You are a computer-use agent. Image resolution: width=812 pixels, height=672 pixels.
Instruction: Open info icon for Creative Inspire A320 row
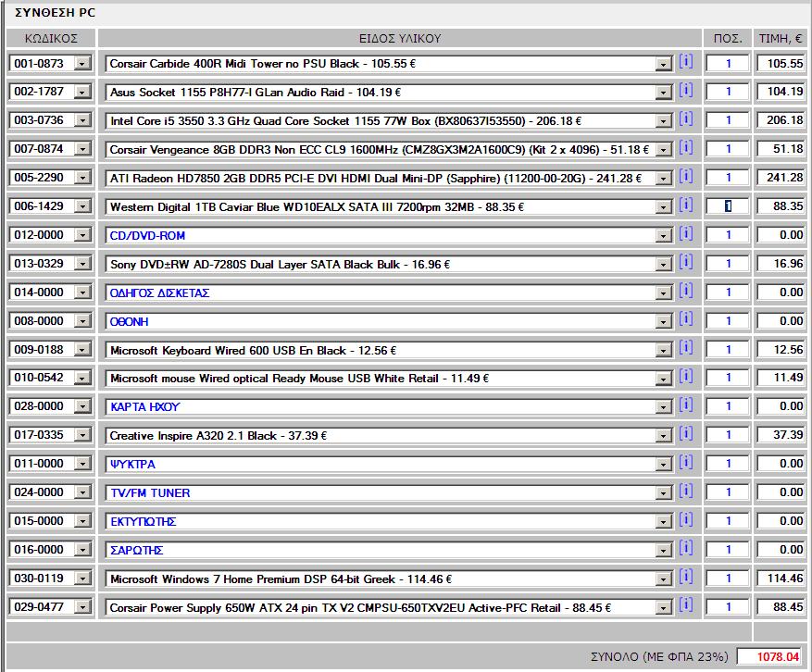pos(686,434)
